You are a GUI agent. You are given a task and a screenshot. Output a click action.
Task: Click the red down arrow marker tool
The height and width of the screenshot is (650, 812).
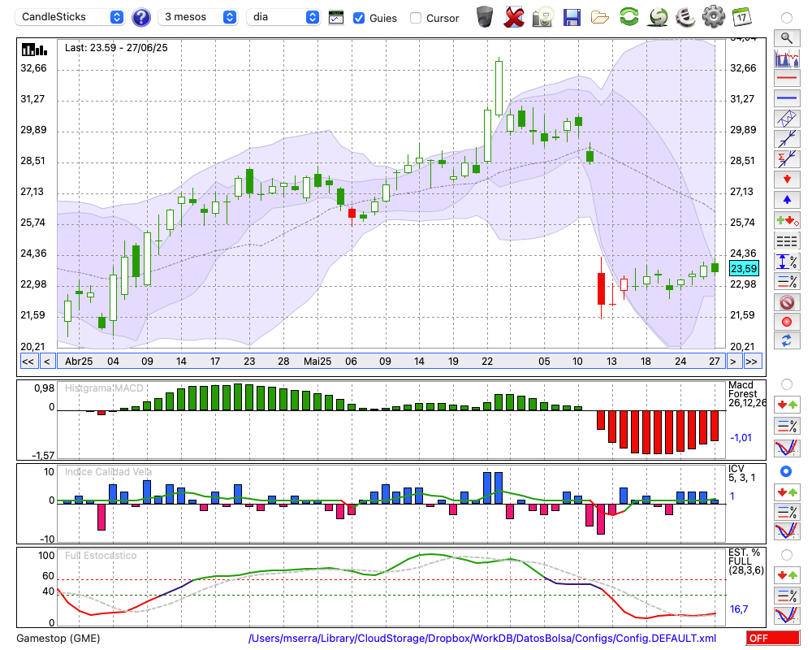(x=787, y=180)
